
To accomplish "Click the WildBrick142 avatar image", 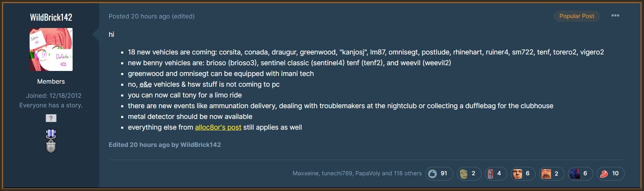I will 51,49.
